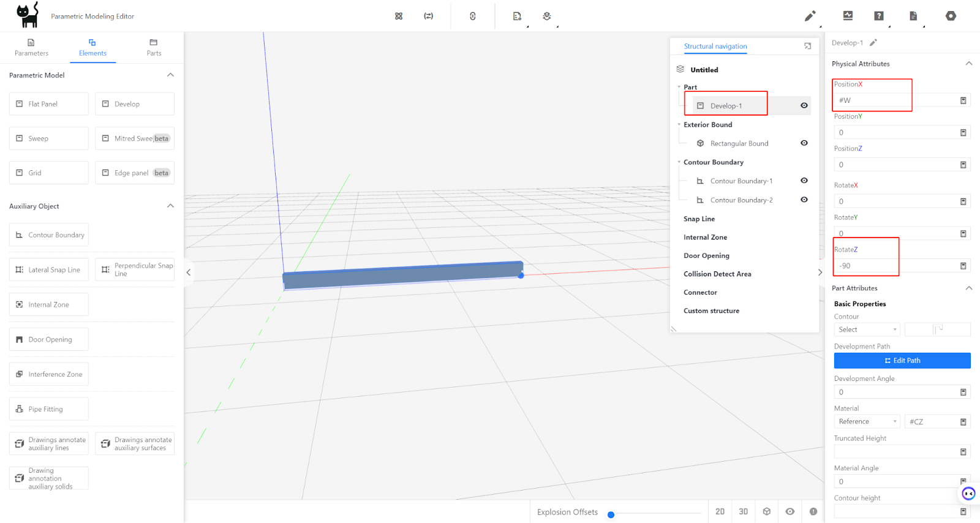Rename Develop-1 using the pencil icon
Image resolution: width=980 pixels, height=523 pixels.
pyautogui.click(x=873, y=43)
